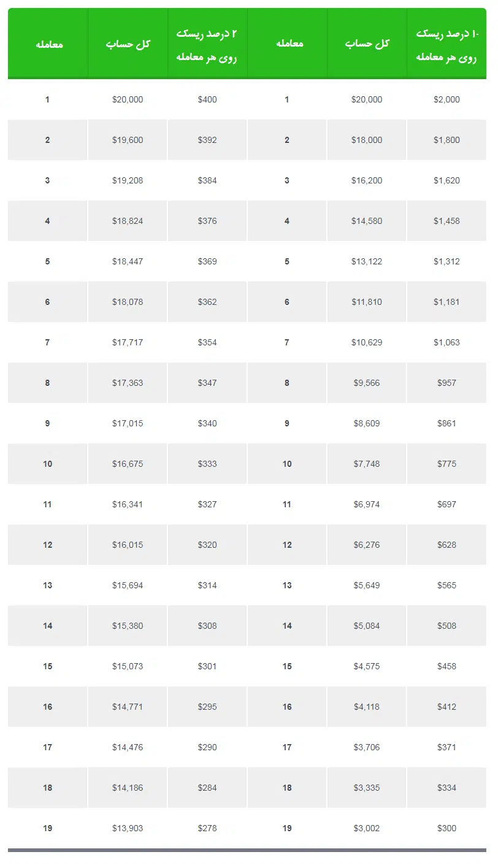The height and width of the screenshot is (868, 498).
Task: Click the $6,974 account balance cell
Action: coord(367,504)
